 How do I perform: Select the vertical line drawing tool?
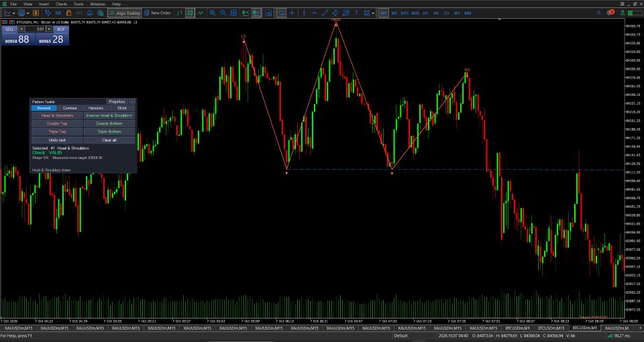click(x=304, y=13)
